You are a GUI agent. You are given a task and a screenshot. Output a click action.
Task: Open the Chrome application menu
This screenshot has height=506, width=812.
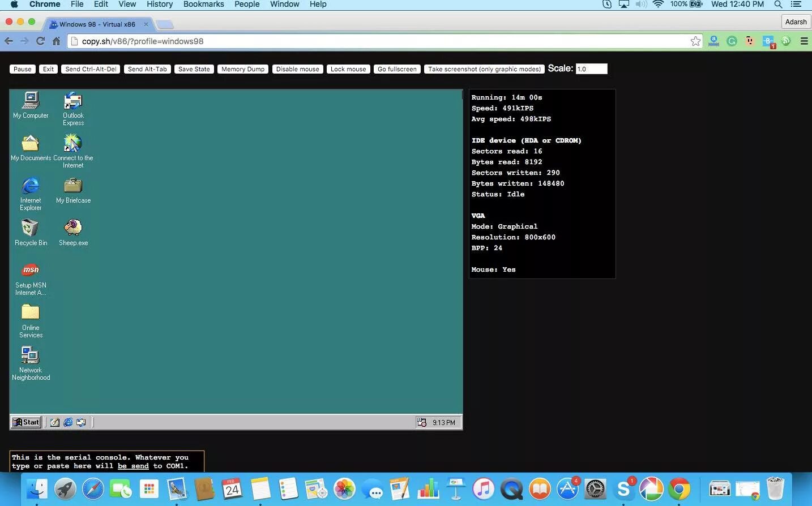click(45, 4)
